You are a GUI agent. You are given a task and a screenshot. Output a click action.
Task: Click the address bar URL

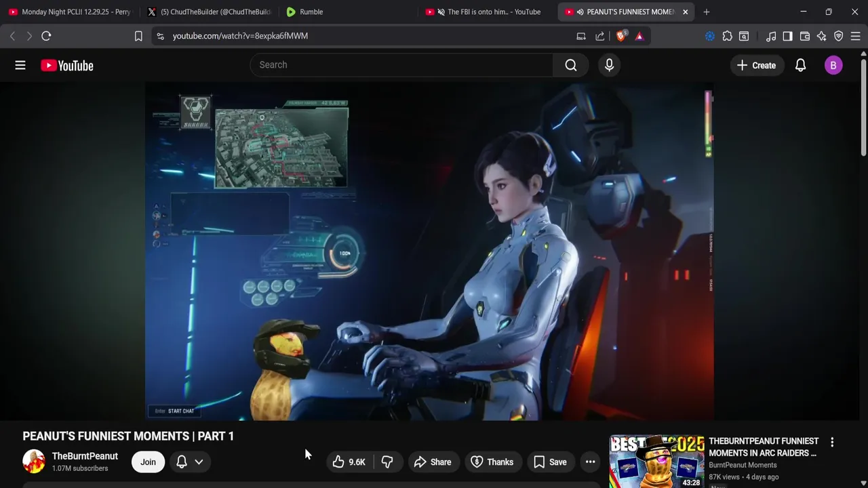240,36
